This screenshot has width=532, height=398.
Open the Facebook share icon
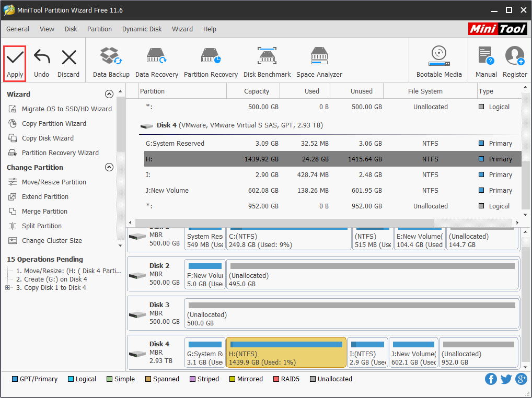tap(490, 379)
